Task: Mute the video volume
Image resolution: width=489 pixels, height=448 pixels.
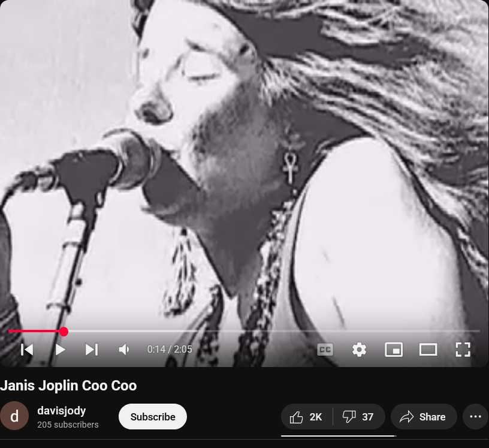Action: [124, 350]
